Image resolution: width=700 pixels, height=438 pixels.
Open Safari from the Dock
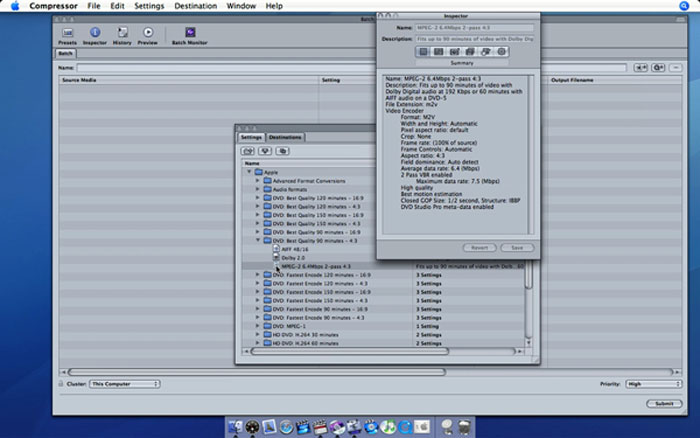[286, 427]
